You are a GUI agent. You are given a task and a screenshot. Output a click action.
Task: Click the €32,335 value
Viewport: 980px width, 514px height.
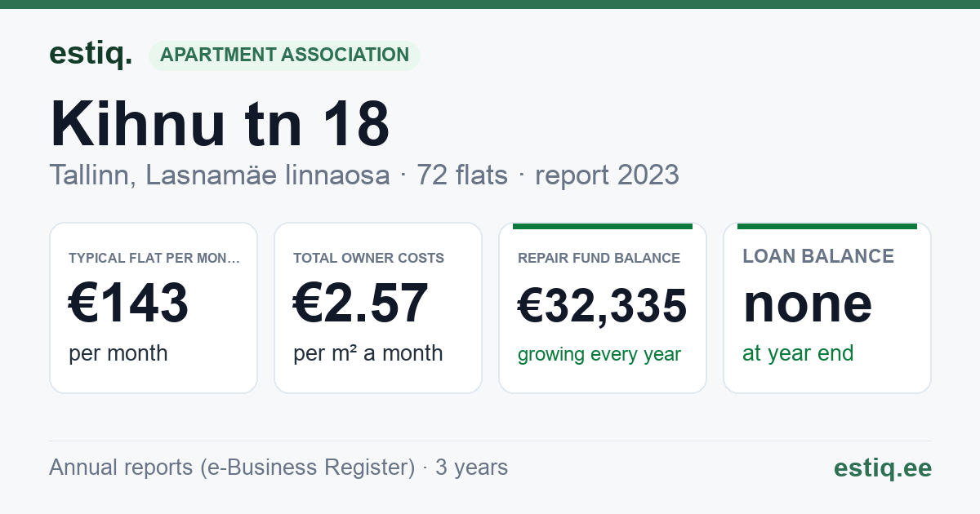coord(603,307)
